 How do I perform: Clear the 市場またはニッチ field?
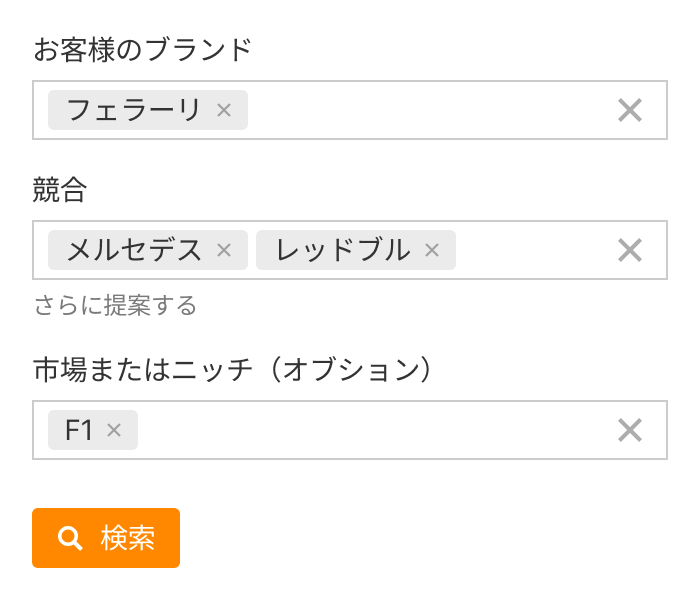pyautogui.click(x=629, y=430)
